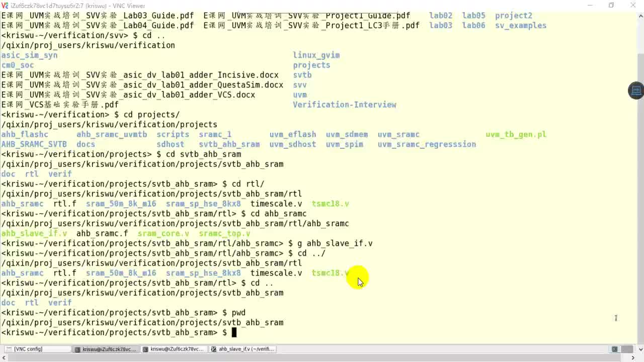Click the cm0_soc directory entry

point(18,65)
